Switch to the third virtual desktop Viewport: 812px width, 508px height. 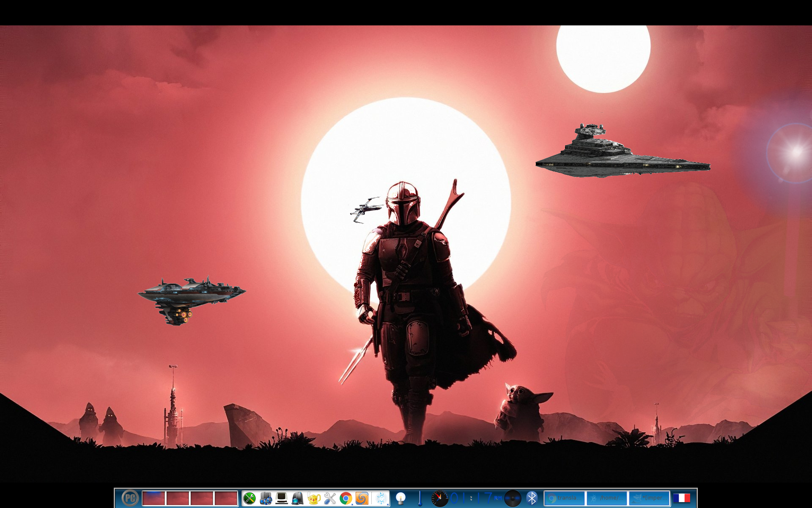coord(202,498)
